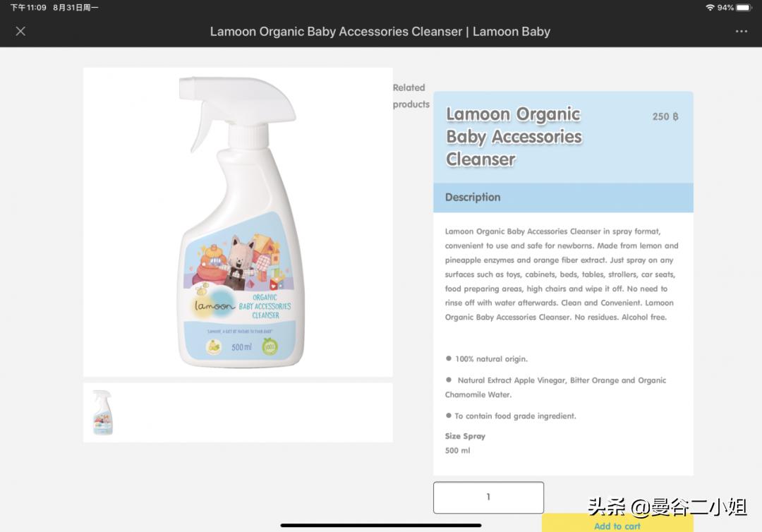Click the Description section header

tap(563, 198)
